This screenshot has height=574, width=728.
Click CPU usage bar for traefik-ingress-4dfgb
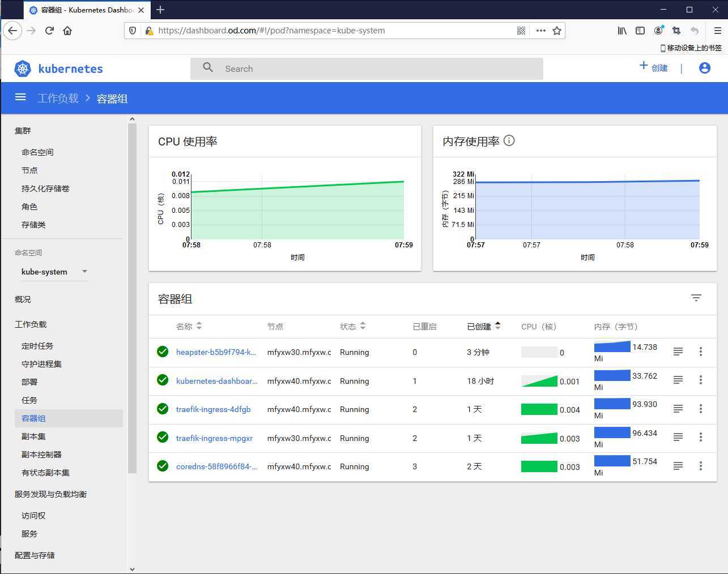(539, 409)
